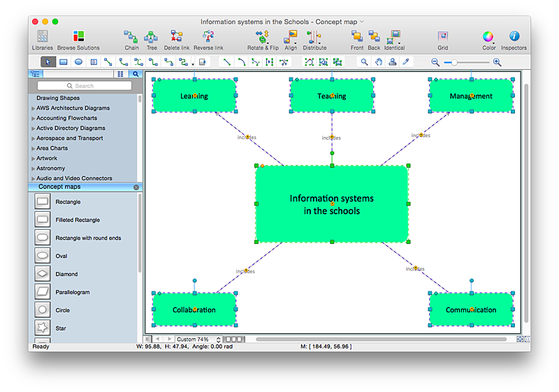Click the Reverse link tool
Image resolution: width=559 pixels, height=392 pixels.
click(x=208, y=41)
